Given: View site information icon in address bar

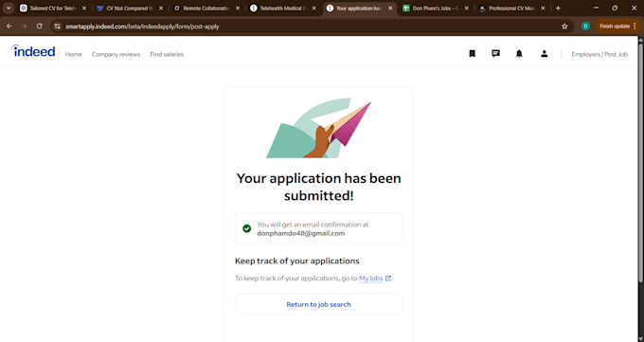Looking at the screenshot, I should (58, 27).
